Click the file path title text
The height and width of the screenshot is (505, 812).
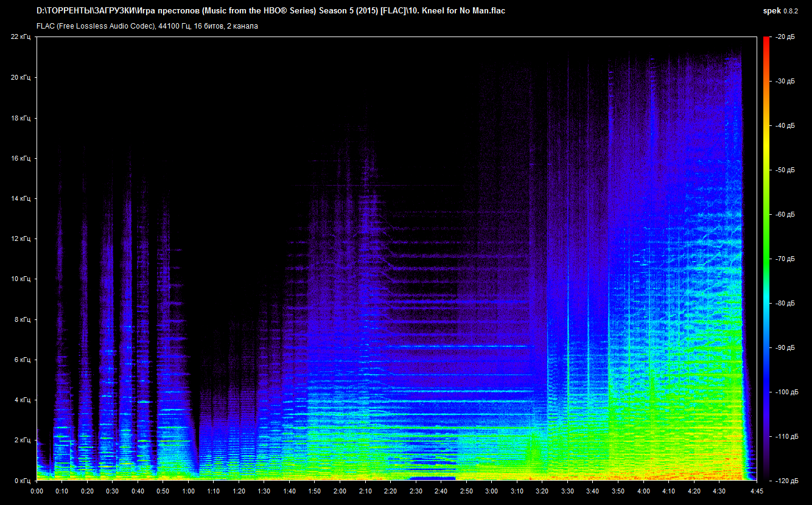(271, 11)
